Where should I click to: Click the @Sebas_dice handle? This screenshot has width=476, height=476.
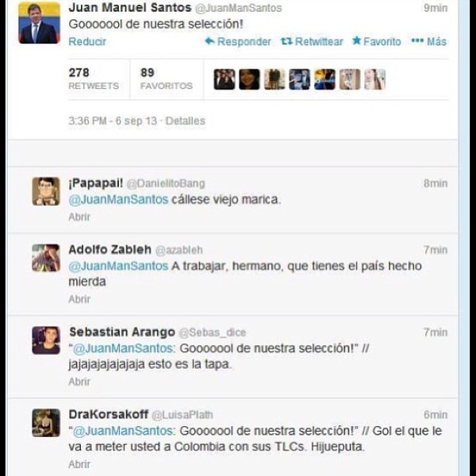pos(212,332)
